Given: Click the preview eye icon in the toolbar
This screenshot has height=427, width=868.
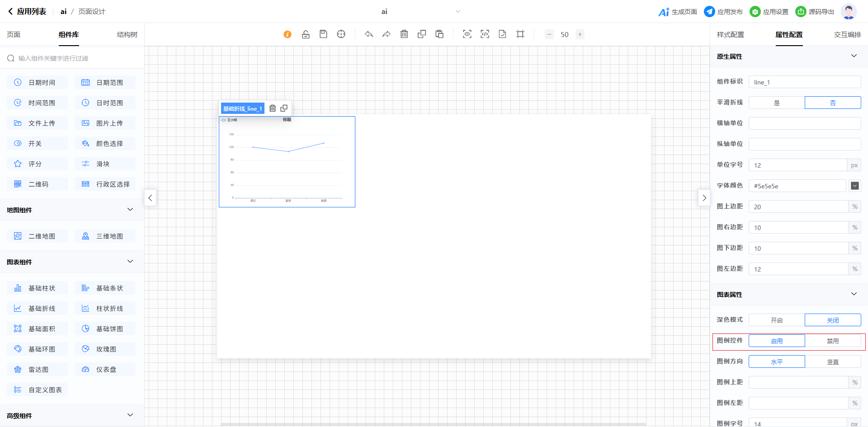Looking at the screenshot, I should click(x=467, y=34).
